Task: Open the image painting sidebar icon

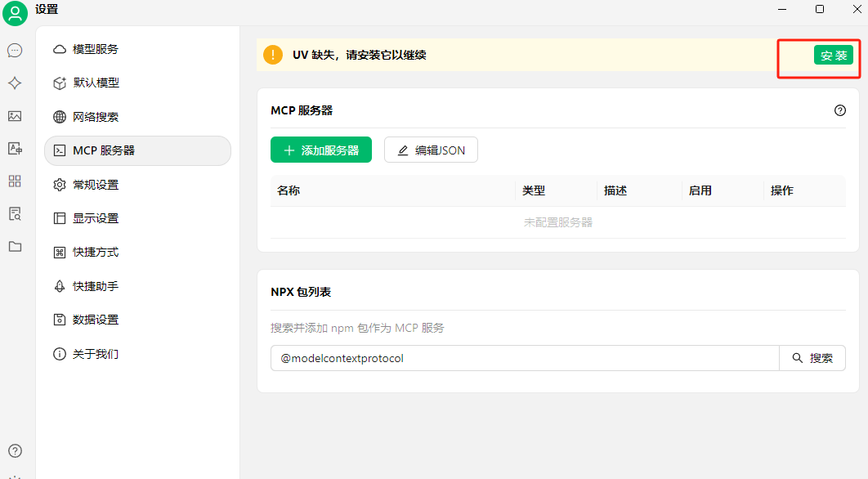Action: point(15,116)
